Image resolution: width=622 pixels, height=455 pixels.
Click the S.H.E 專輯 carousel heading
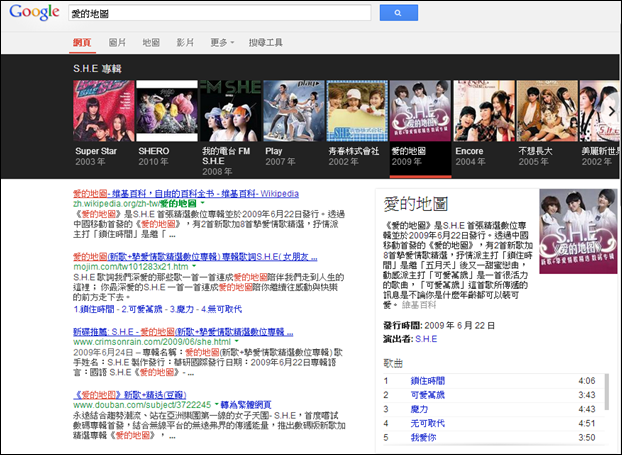click(x=97, y=69)
